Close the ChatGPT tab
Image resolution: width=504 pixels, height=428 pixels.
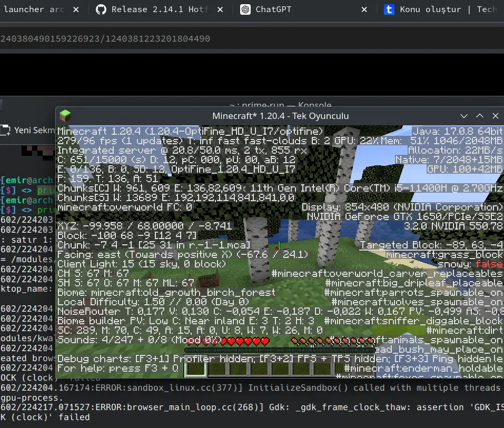pyautogui.click(x=364, y=9)
